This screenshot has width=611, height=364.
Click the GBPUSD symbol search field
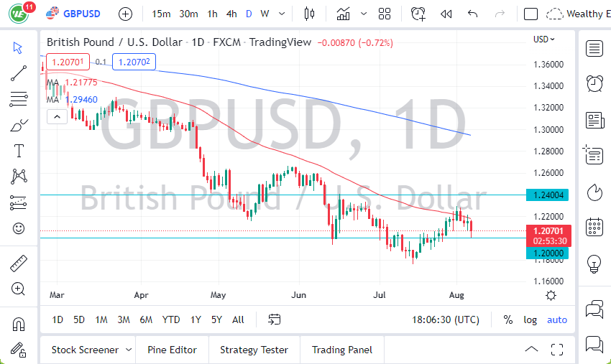[81, 14]
